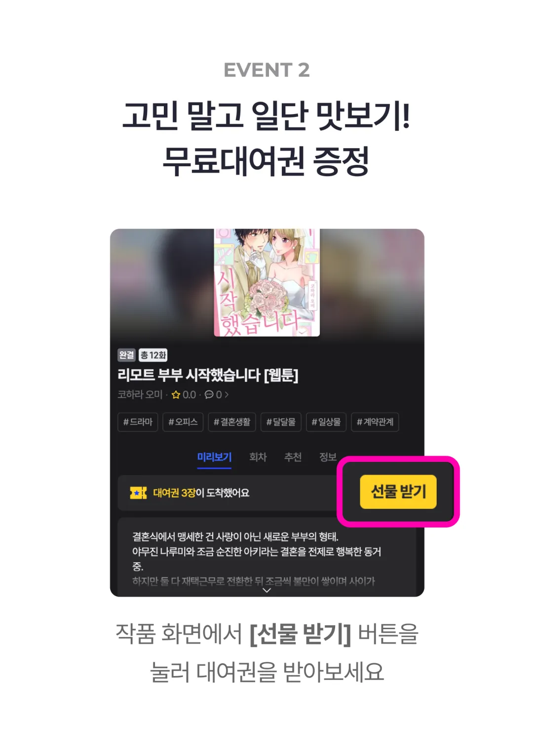
Task: Select the #달달물 tag
Action: [281, 422]
